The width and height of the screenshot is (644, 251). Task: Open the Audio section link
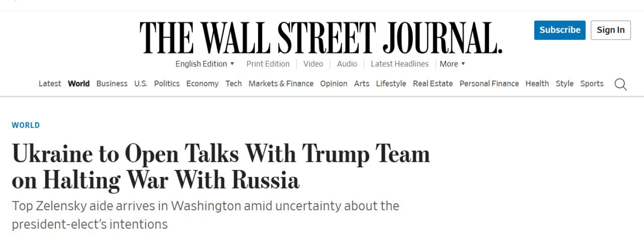click(x=347, y=64)
